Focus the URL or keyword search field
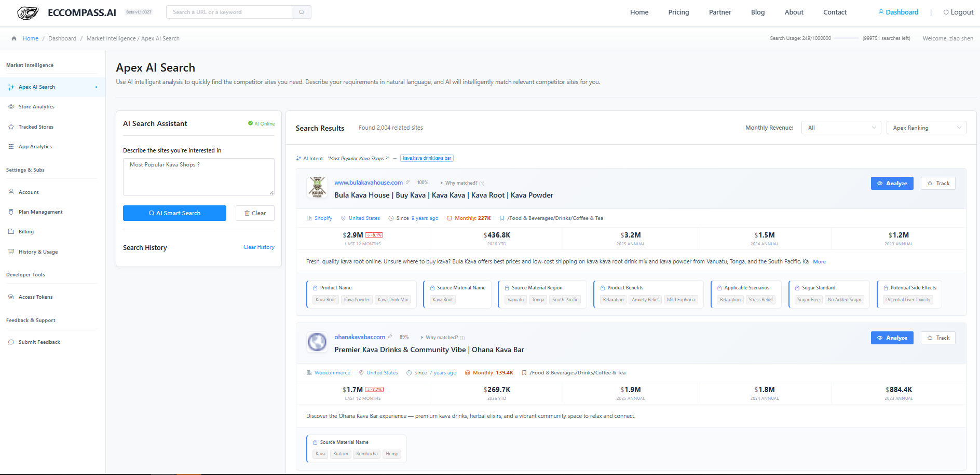The width and height of the screenshot is (980, 475). coord(229,12)
